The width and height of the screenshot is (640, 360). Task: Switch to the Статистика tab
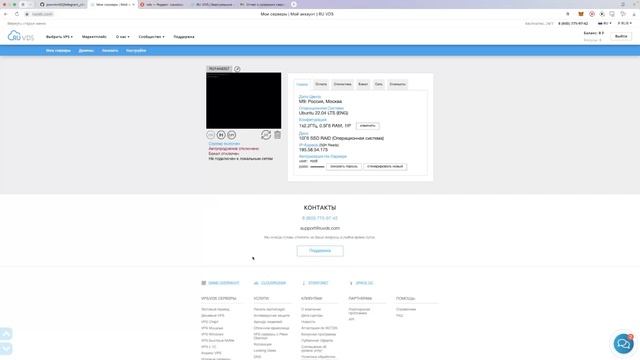(x=342, y=84)
